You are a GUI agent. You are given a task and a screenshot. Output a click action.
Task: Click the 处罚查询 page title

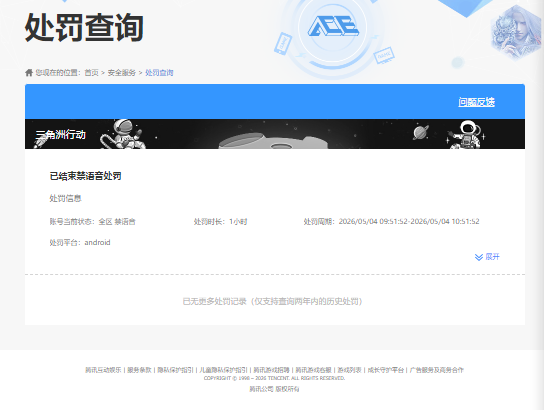coord(84,27)
